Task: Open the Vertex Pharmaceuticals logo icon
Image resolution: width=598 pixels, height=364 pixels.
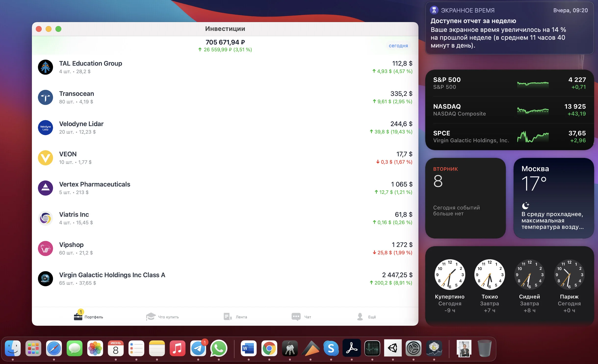Action: tap(45, 188)
